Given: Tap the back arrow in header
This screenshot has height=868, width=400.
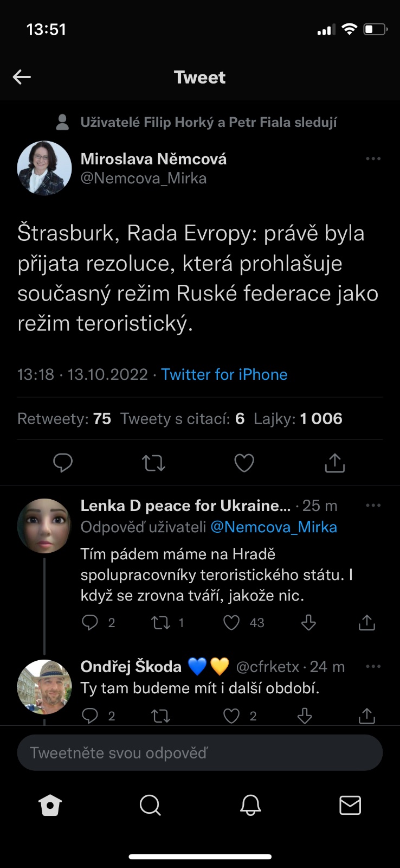Looking at the screenshot, I should pyautogui.click(x=22, y=77).
